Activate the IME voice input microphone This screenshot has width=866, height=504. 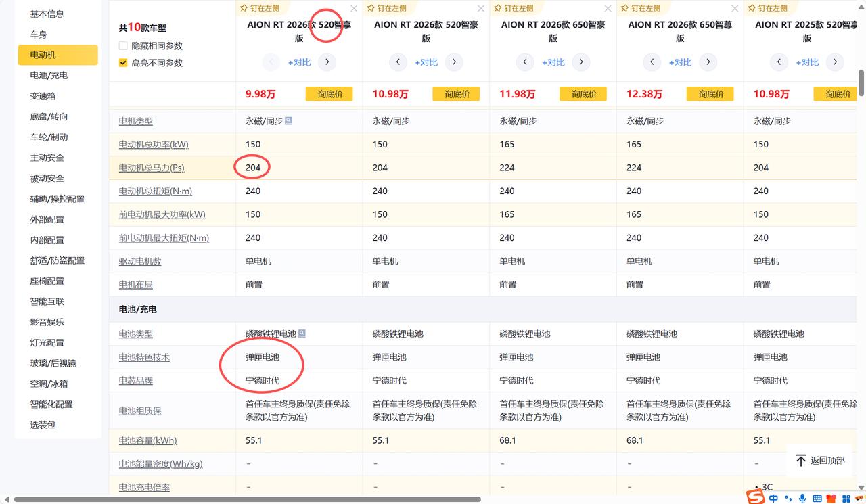[802, 499]
